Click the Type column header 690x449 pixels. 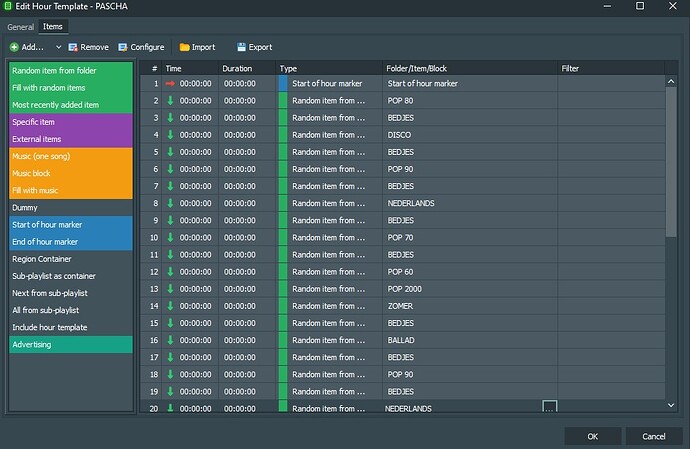(x=329, y=68)
